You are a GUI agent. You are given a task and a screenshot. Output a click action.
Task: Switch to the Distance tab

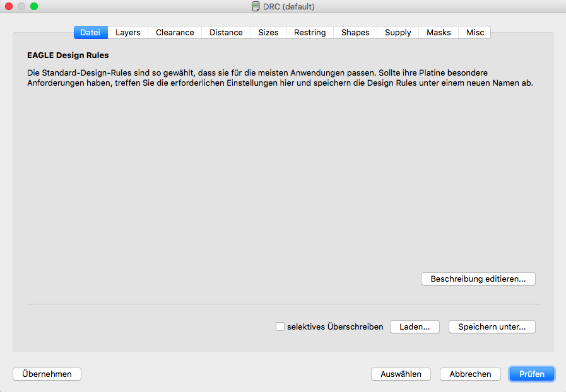pyautogui.click(x=226, y=32)
